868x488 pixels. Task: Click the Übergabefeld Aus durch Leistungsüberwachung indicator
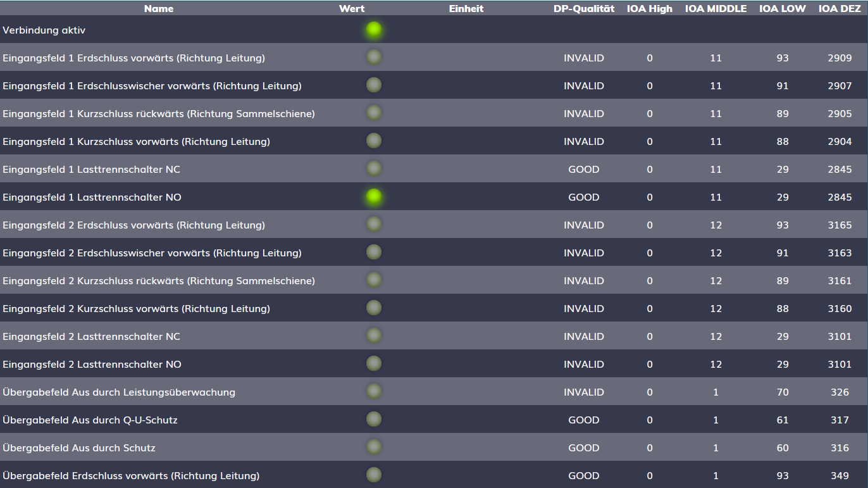374,392
